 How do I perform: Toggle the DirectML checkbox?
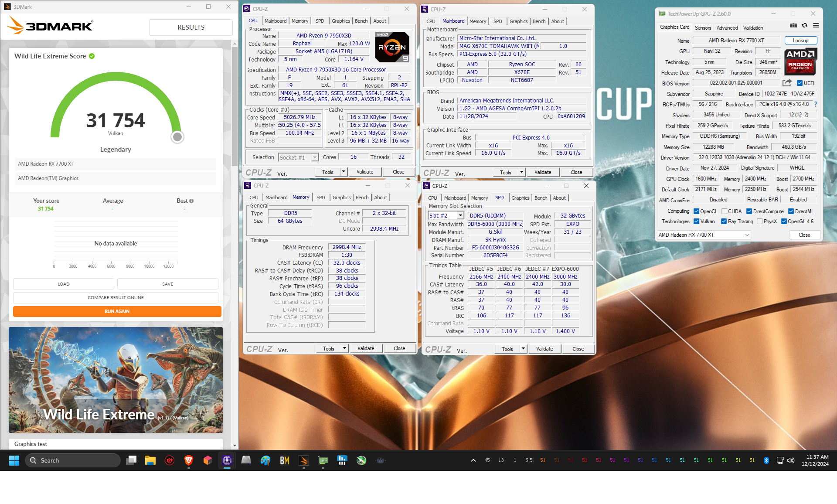tap(791, 211)
